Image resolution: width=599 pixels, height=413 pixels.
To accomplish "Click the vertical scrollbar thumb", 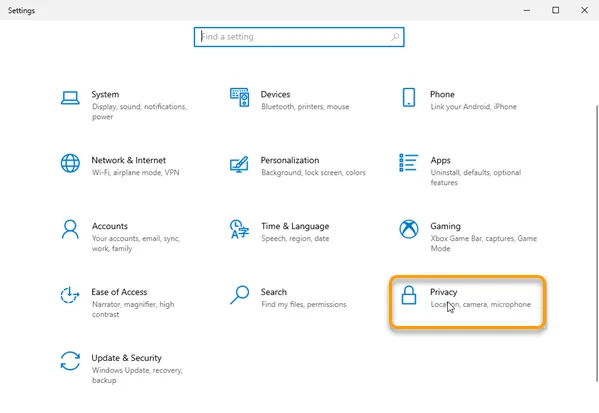I will click(597, 243).
